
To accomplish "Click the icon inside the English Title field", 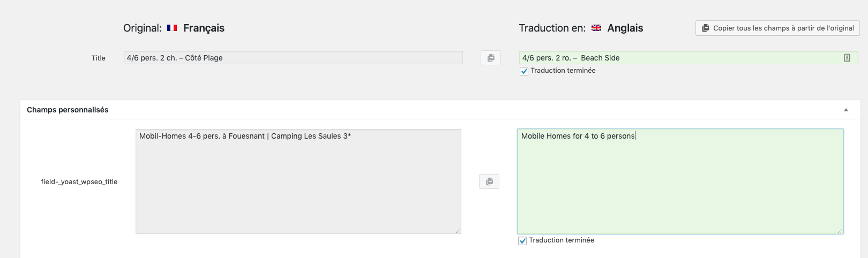I will pyautogui.click(x=847, y=58).
